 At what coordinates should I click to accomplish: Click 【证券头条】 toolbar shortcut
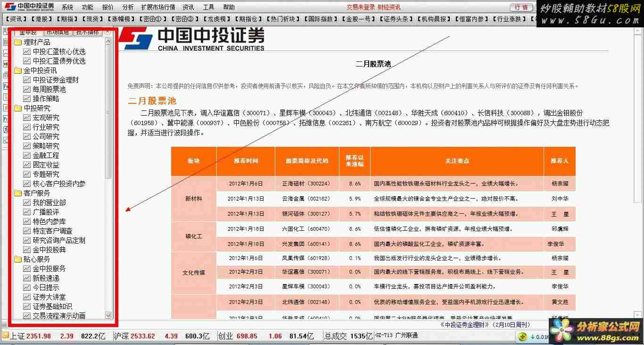pos(396,19)
